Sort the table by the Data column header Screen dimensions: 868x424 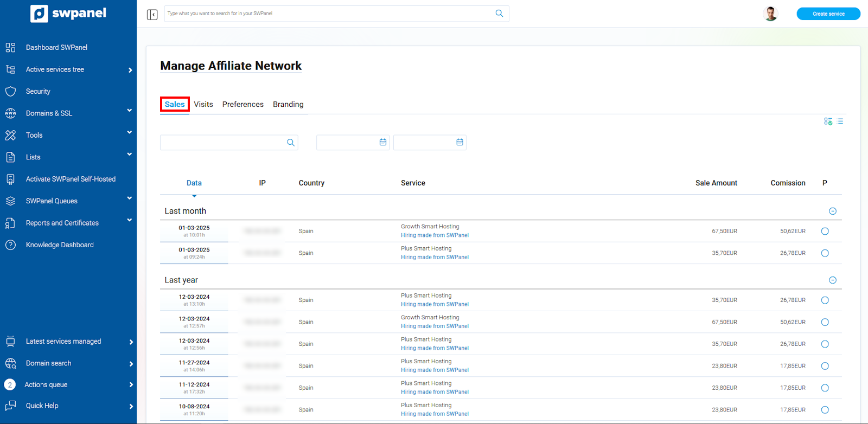194,183
